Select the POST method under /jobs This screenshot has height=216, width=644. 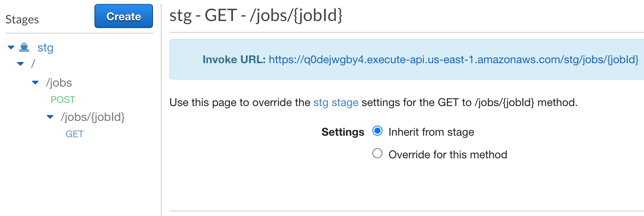pyautogui.click(x=63, y=100)
